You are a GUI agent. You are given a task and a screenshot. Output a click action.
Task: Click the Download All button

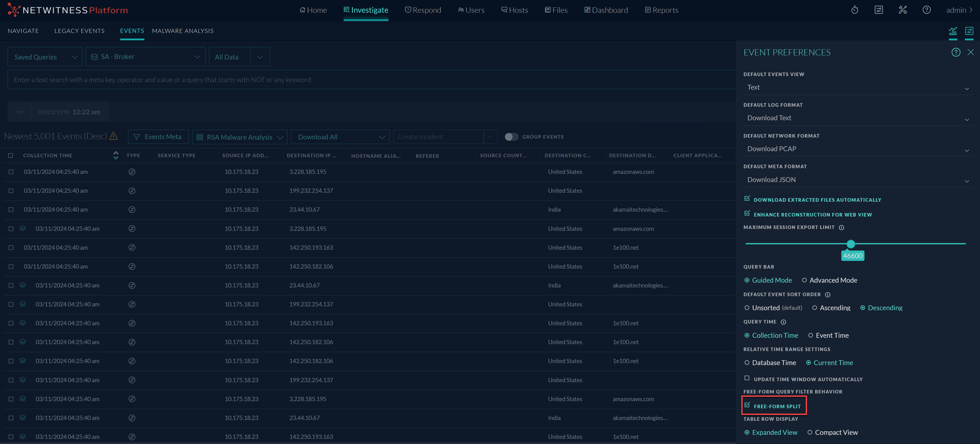coord(339,137)
